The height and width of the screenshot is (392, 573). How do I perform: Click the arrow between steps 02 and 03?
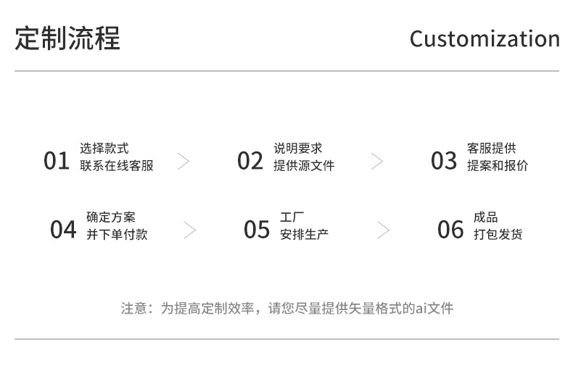tap(377, 161)
